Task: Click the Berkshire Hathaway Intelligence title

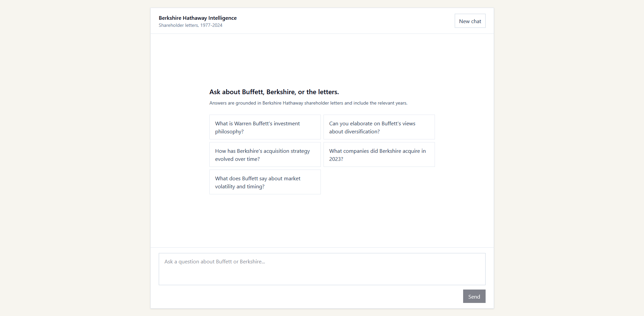Action: pos(198,18)
